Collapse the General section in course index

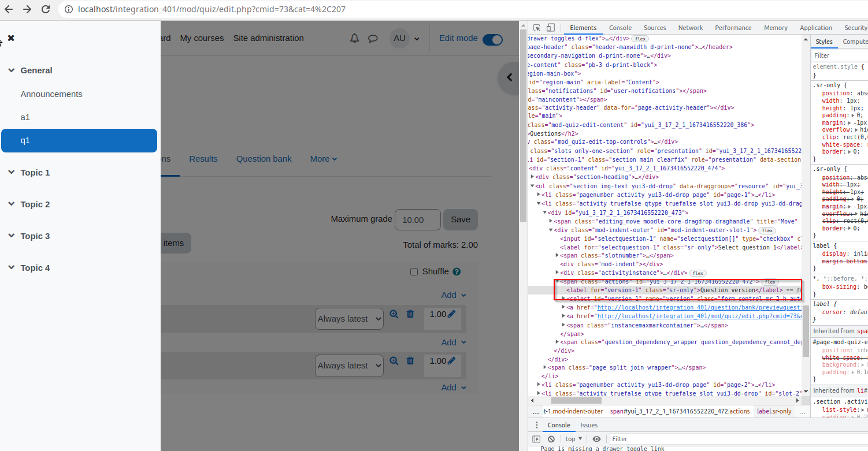click(x=11, y=70)
